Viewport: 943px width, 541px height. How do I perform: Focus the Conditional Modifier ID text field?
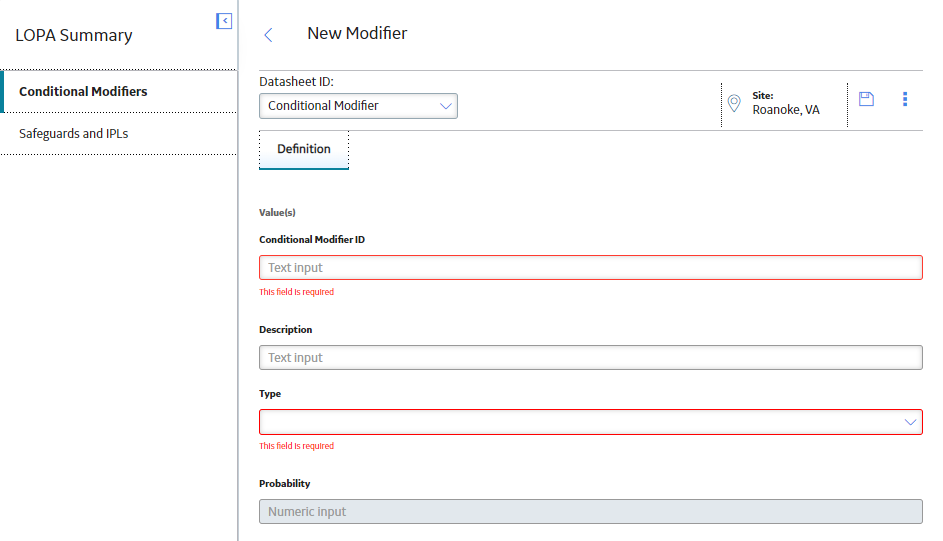(591, 267)
